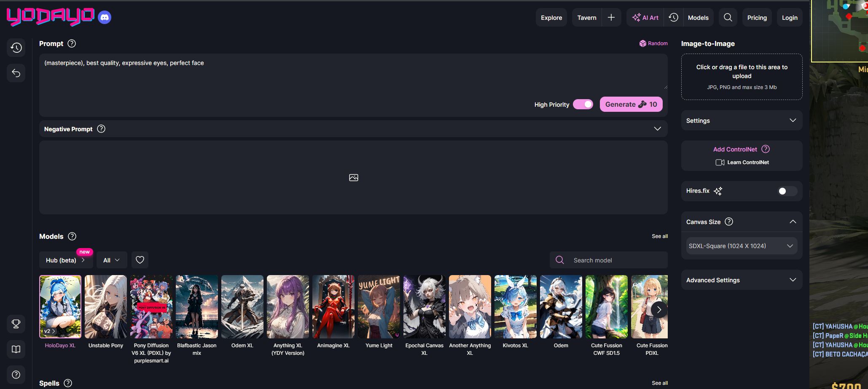Viewport: 868px width, 389px height.
Task: Select the Animagine XL model thumbnail
Action: coord(333,307)
